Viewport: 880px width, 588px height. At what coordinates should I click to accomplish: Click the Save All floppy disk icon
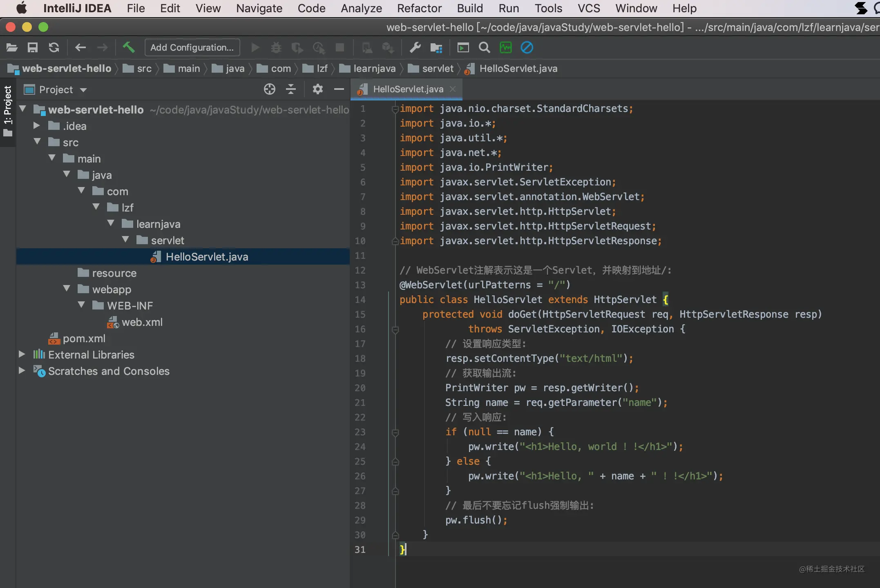[33, 48]
